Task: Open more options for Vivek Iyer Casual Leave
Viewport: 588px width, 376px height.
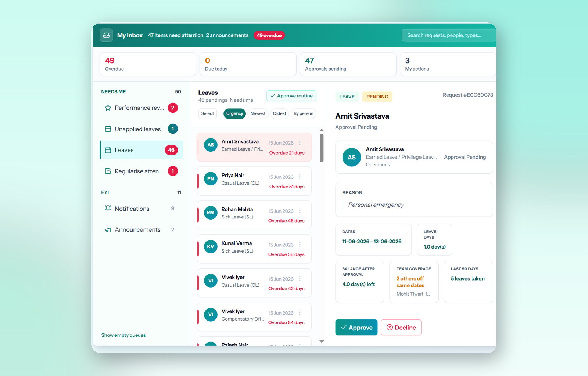Action: [300, 279]
